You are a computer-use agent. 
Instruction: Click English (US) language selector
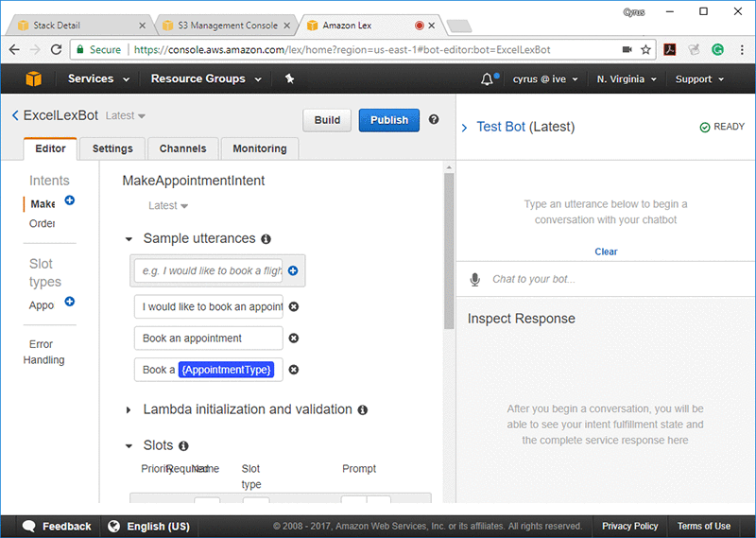tap(149, 526)
